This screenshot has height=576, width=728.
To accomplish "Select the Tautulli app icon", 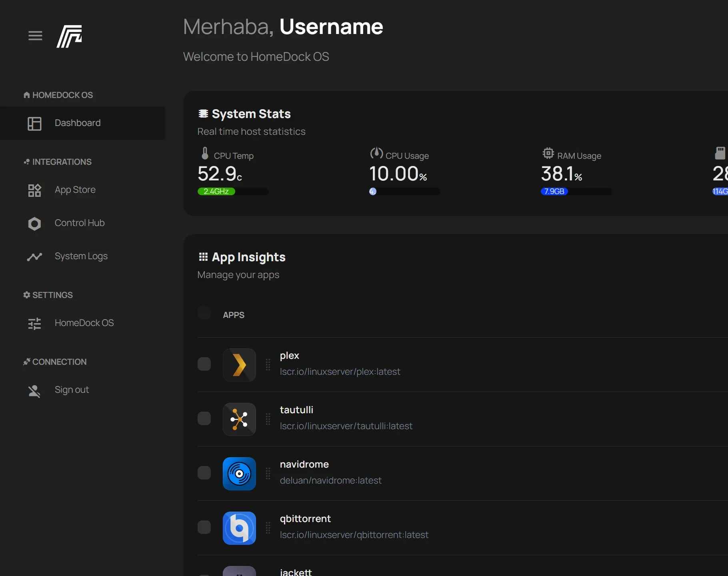I will 239,419.
